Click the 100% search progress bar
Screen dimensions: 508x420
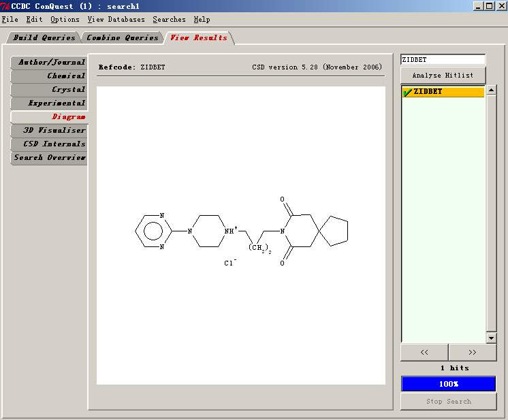(448, 384)
